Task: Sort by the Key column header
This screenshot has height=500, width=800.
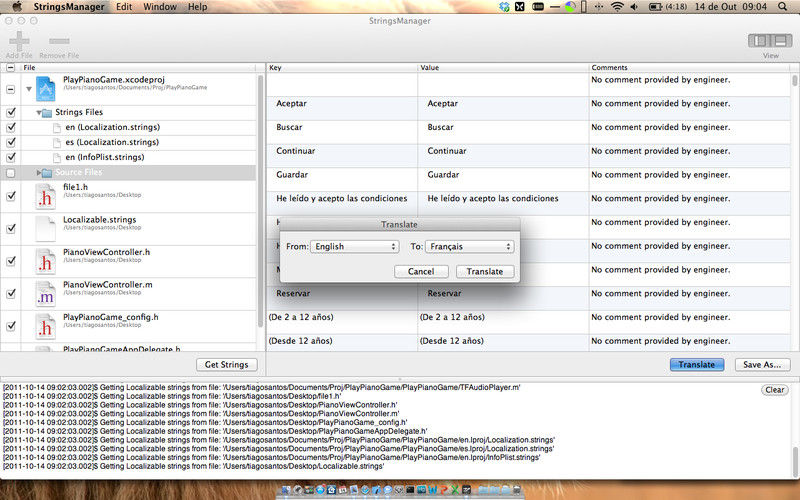Action: pyautogui.click(x=342, y=67)
